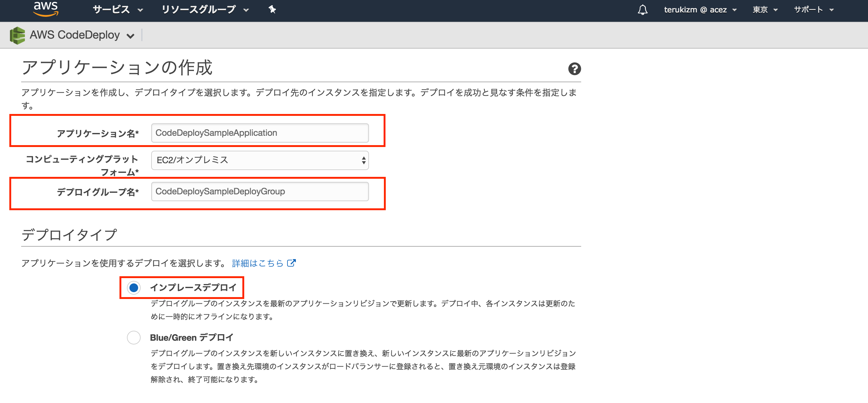Open the サポート menu
Image resolution: width=868 pixels, height=403 pixels.
point(814,10)
